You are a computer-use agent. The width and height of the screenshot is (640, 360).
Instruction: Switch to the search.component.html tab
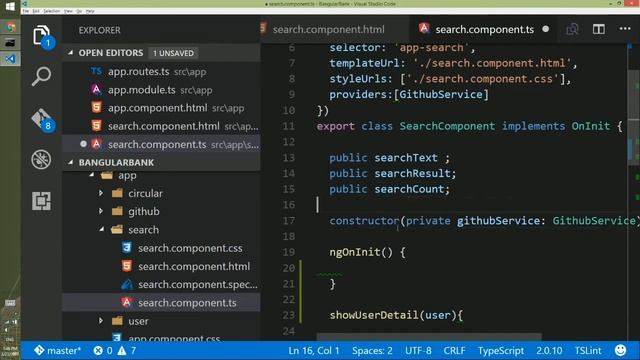click(328, 29)
